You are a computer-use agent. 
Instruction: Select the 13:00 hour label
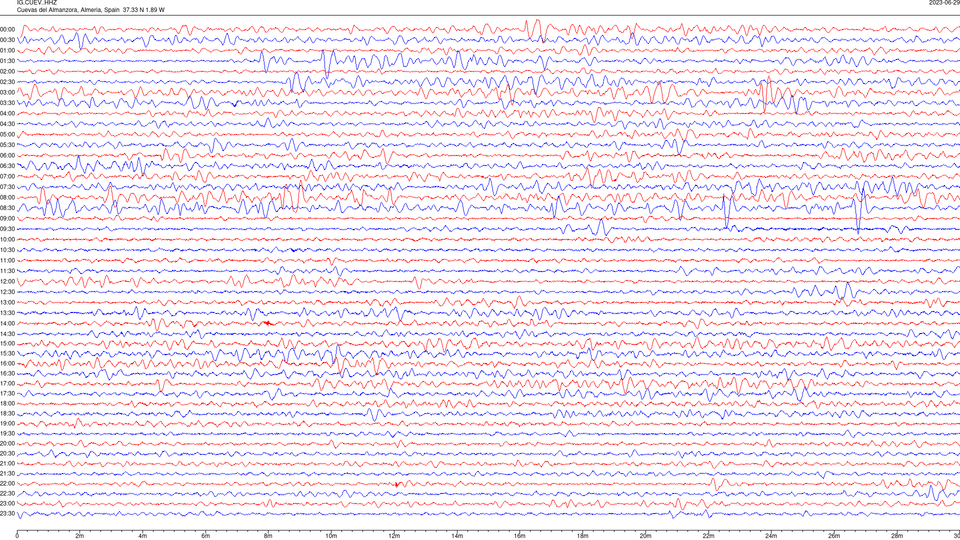[7, 302]
